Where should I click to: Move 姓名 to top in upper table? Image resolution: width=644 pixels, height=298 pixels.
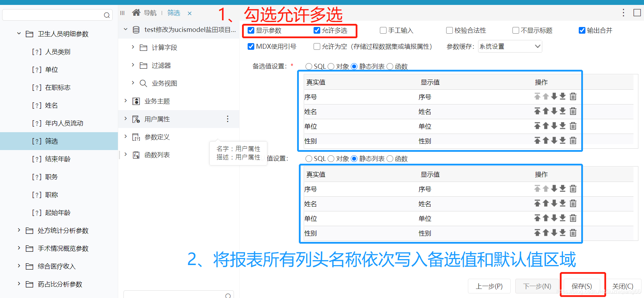pyautogui.click(x=537, y=111)
